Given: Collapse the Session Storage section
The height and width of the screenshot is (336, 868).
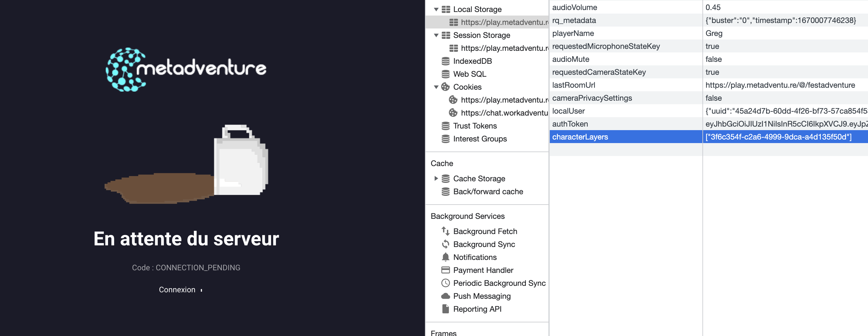Looking at the screenshot, I should click(x=436, y=35).
